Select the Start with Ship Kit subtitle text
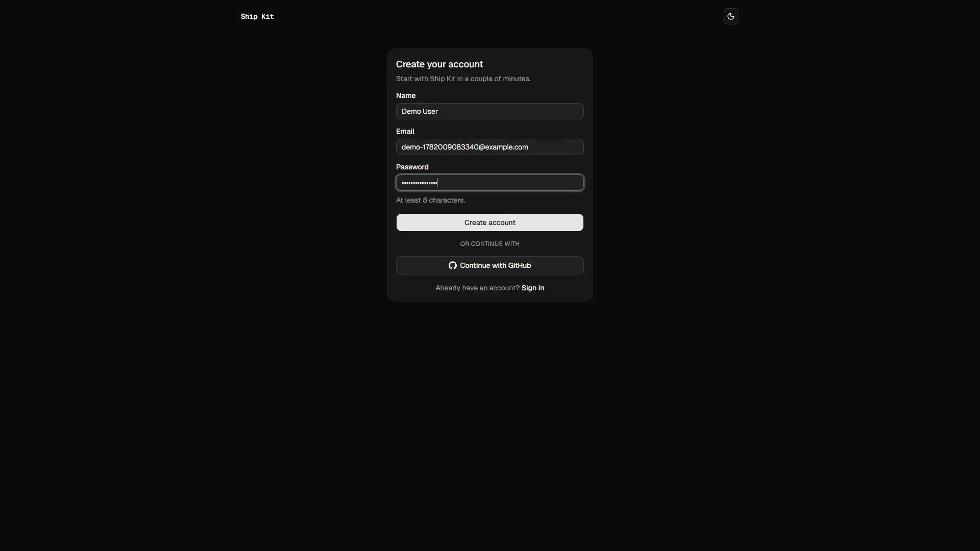 [x=463, y=79]
